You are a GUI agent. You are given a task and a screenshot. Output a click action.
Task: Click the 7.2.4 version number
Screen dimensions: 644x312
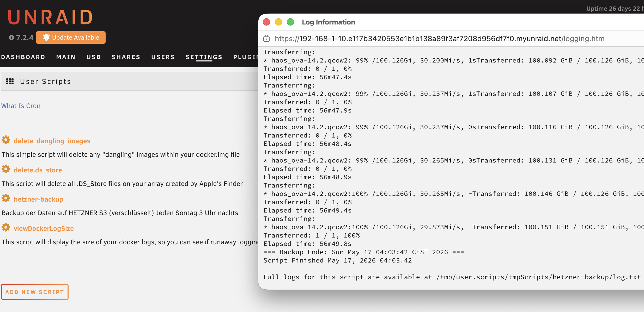tap(25, 38)
